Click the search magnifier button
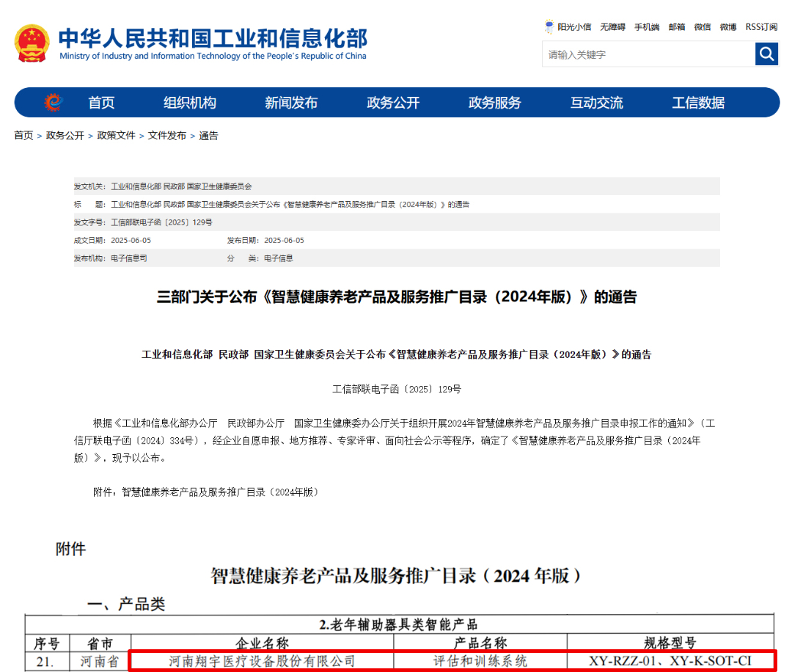This screenshot has width=792, height=672. pos(767,54)
